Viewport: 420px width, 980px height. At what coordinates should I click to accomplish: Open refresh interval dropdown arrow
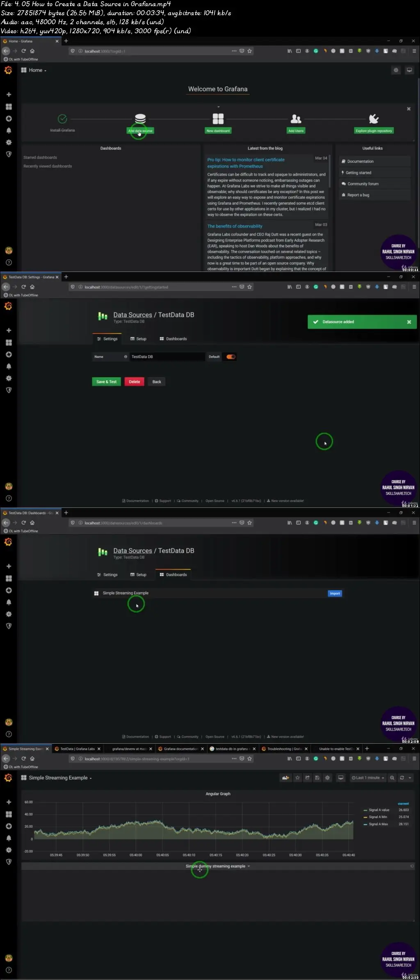410,778
